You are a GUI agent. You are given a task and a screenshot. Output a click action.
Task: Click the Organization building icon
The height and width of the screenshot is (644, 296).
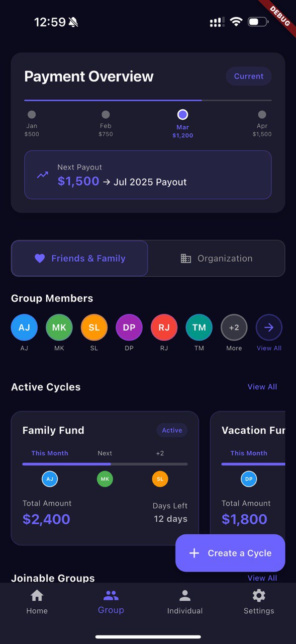[186, 258]
